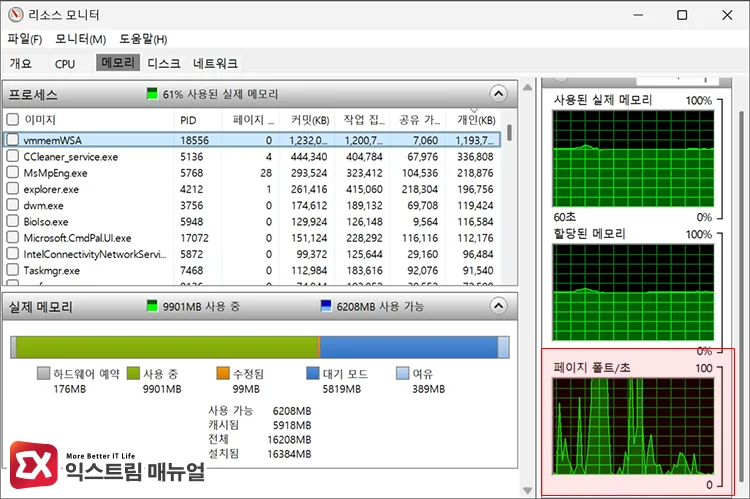Image resolution: width=750 pixels, height=499 pixels.
Task: Sort by the PID column header
Action: 188,120
